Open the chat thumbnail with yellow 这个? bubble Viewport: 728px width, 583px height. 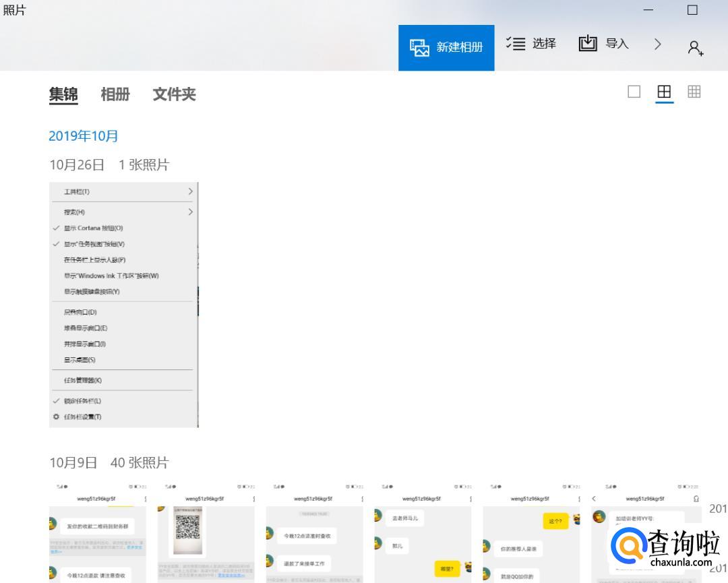click(531, 532)
